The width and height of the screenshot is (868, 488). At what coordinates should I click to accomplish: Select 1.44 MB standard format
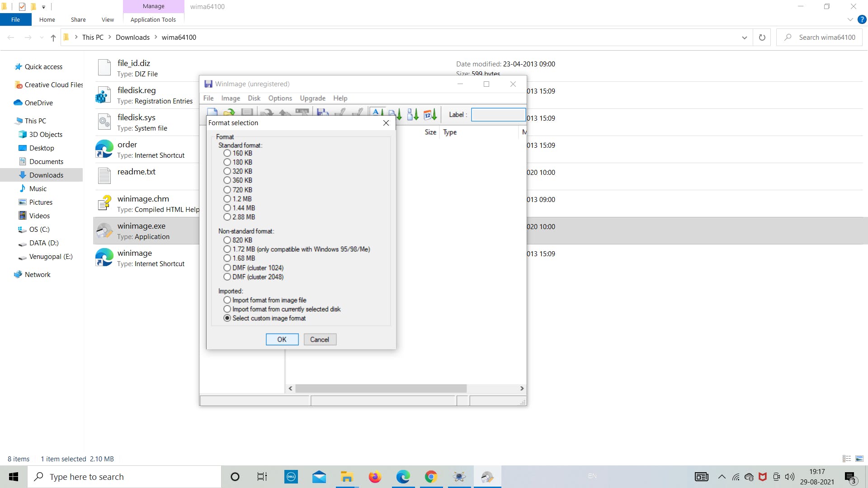coord(239,208)
